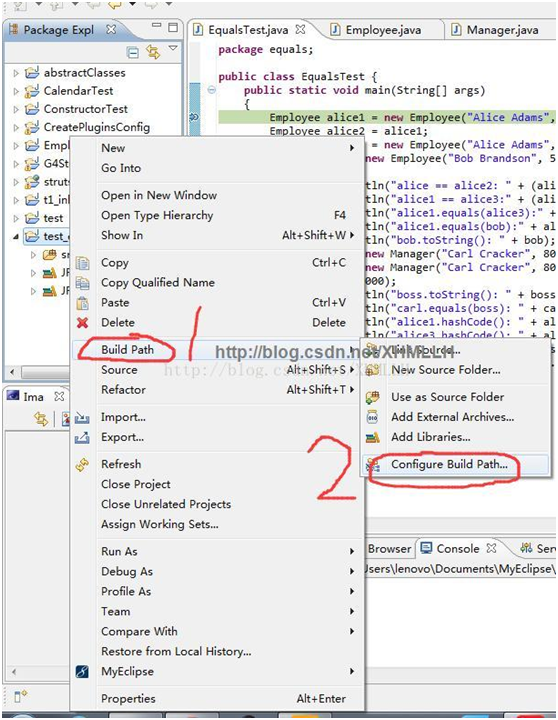Expand the CalendarTest project tree arrow
This screenshot has width=558, height=720.
[16, 91]
